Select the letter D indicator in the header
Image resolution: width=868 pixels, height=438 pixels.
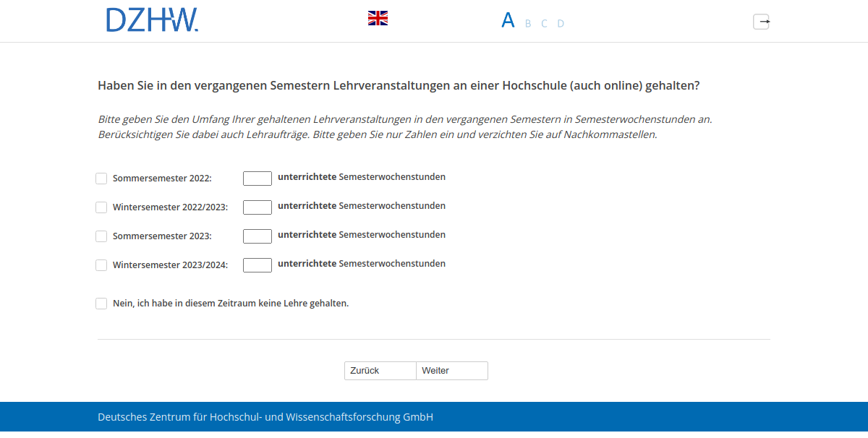(x=561, y=23)
